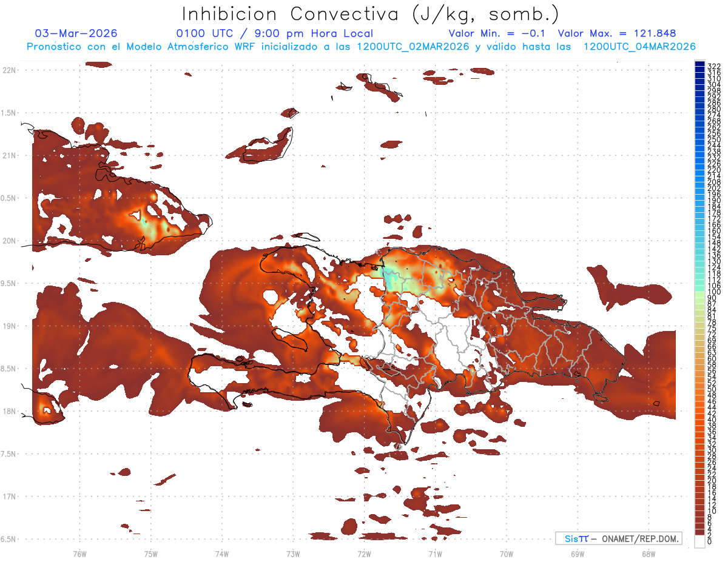
Task: Click the white swatch labeled 0
Action: tap(699, 541)
